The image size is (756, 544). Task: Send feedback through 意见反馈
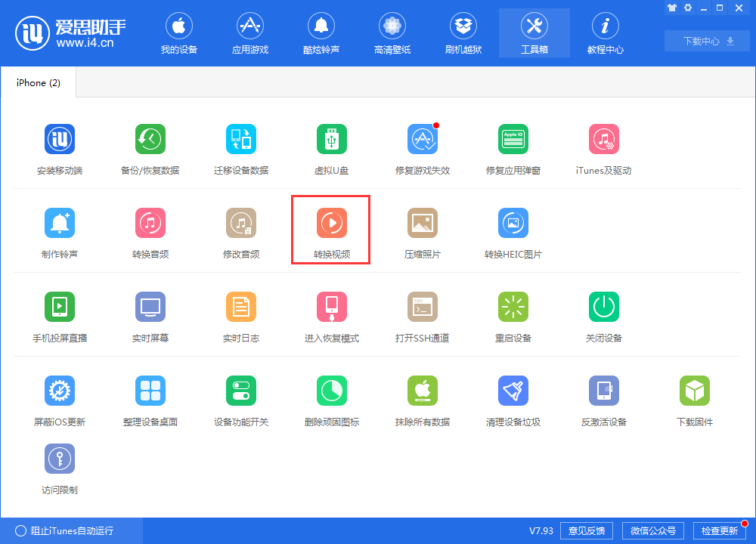click(586, 530)
